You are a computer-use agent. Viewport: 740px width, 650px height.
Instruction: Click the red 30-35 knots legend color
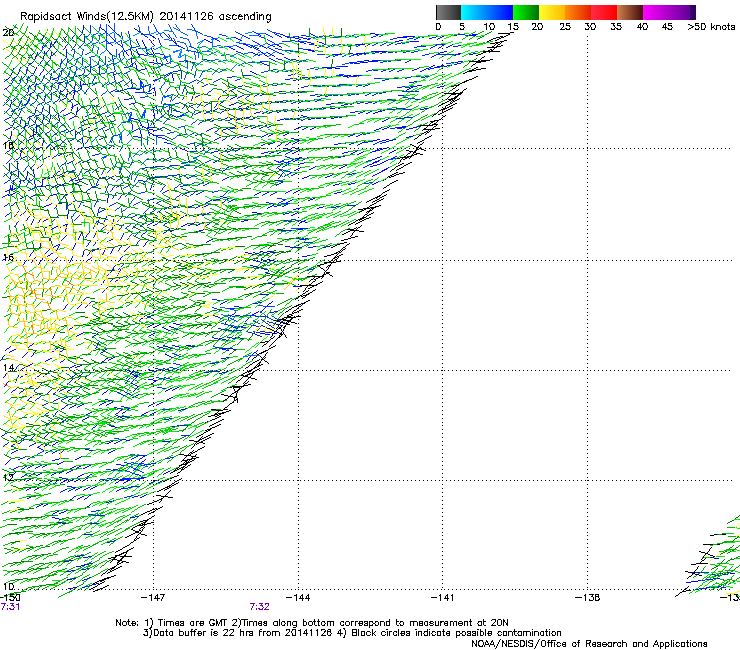[604, 12]
